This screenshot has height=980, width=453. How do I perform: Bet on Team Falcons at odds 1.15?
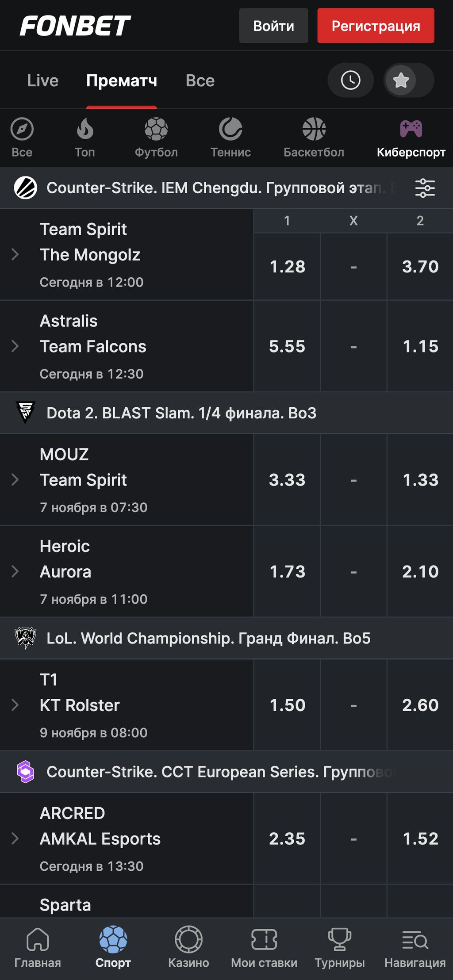tap(420, 346)
